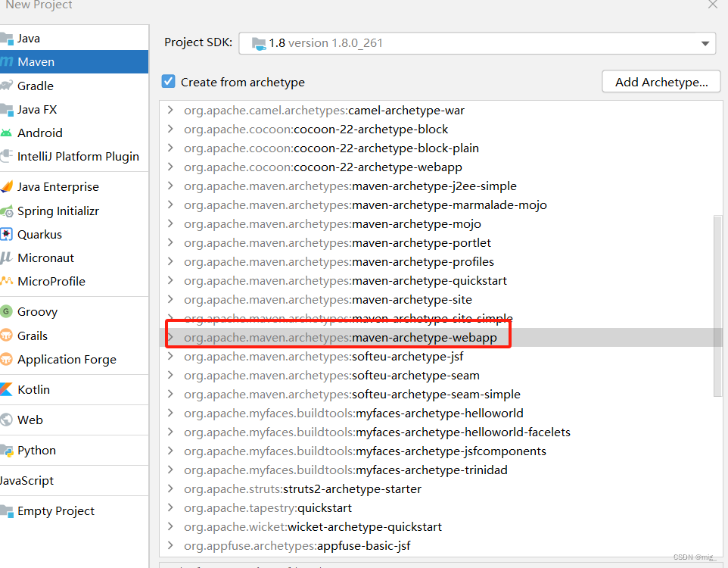The height and width of the screenshot is (568, 728).
Task: Choose Java Enterprise in the sidebar
Action: pos(74,187)
